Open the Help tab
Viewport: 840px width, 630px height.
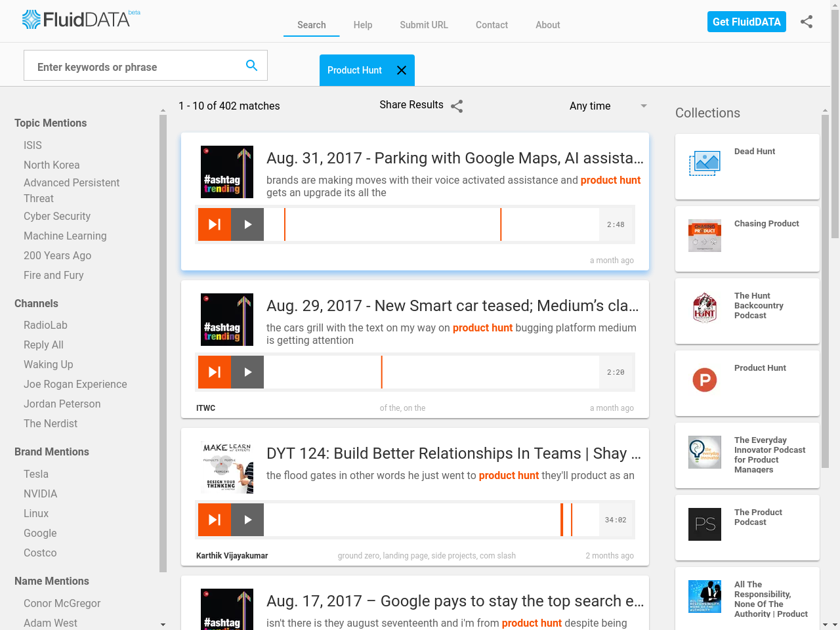(x=363, y=25)
